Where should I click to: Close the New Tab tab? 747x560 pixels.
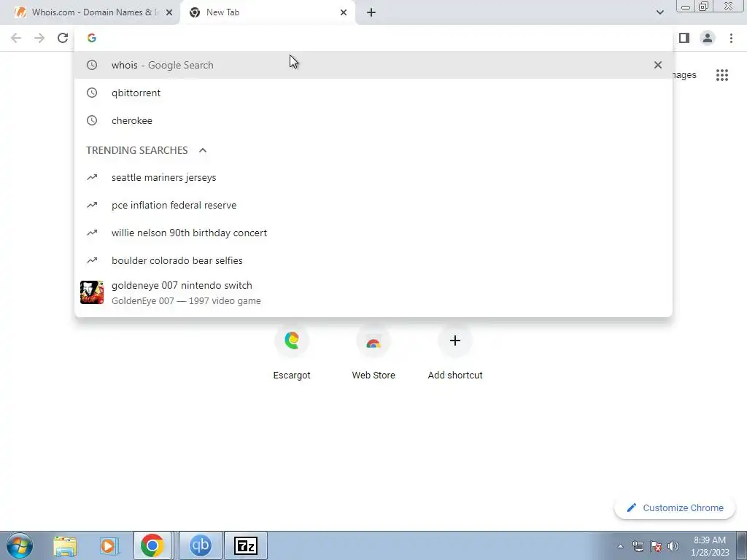click(x=344, y=12)
